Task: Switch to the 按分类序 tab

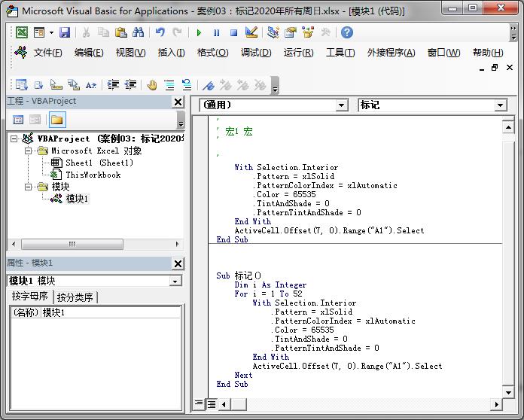Action: click(x=75, y=297)
